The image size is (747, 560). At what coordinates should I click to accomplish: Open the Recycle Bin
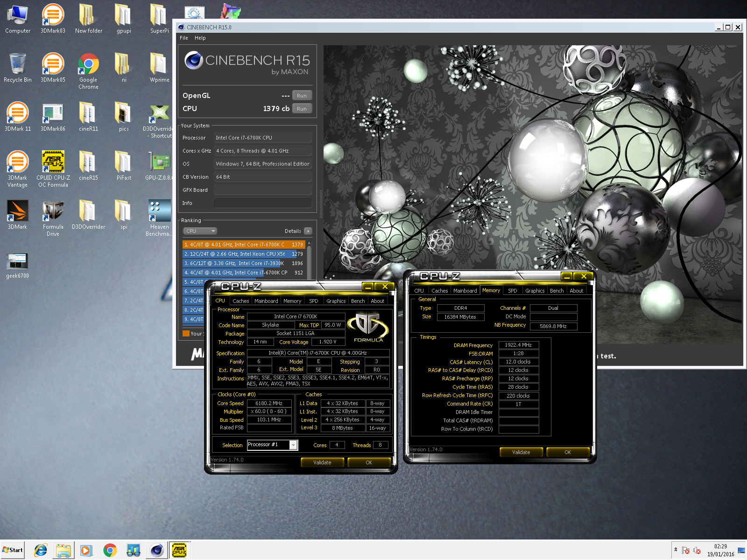pyautogui.click(x=18, y=68)
